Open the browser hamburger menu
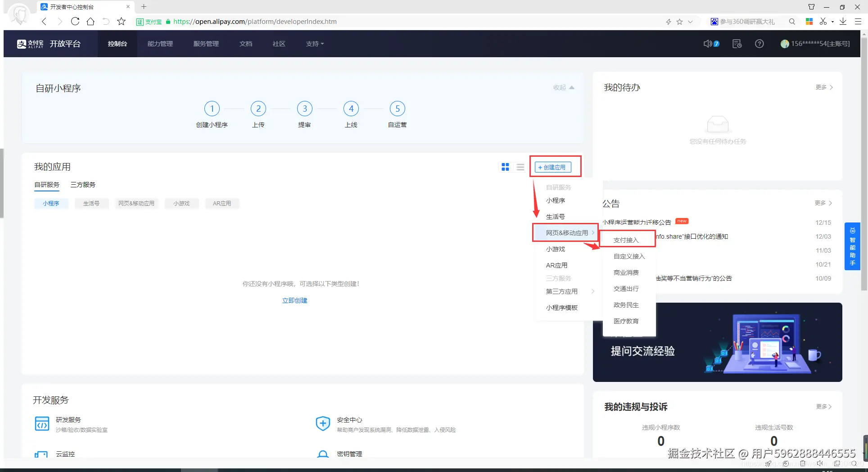 [x=858, y=21]
